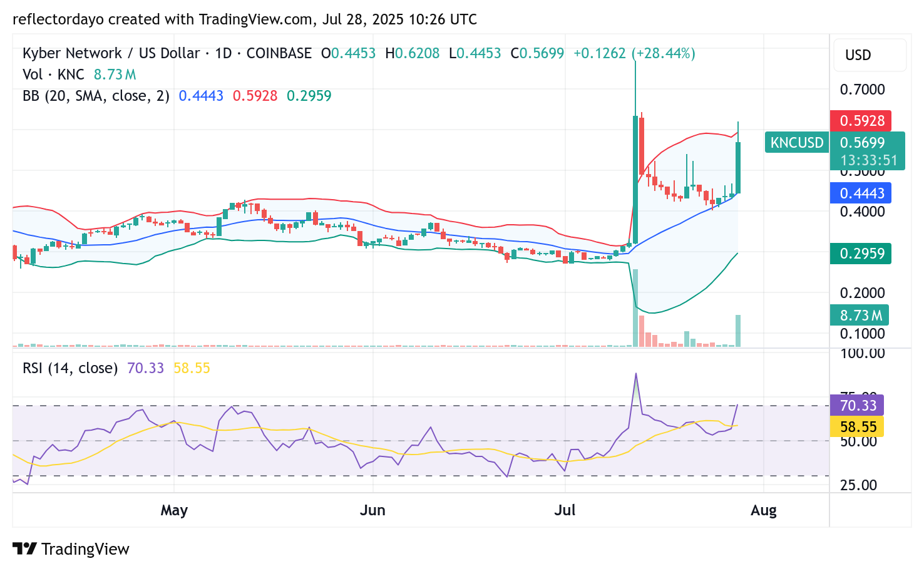The width and height of the screenshot is (924, 571).
Task: Click the red 0.5928 upper band axis label
Action: point(861,121)
